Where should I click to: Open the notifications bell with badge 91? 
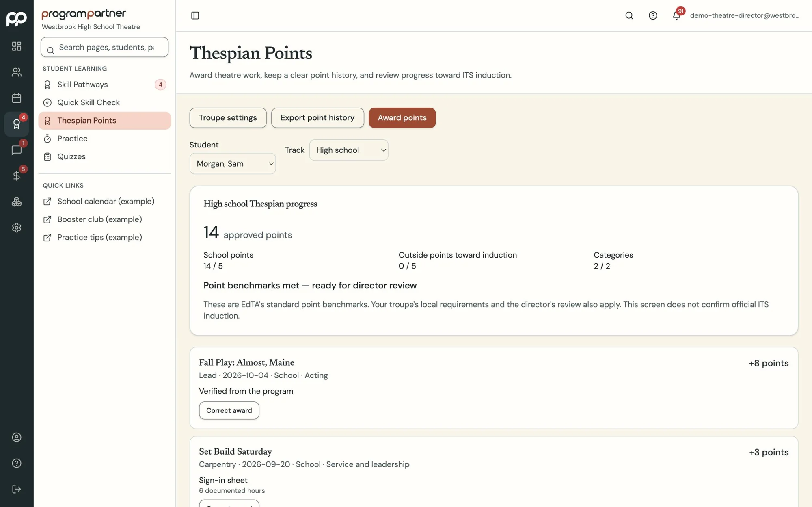click(677, 15)
